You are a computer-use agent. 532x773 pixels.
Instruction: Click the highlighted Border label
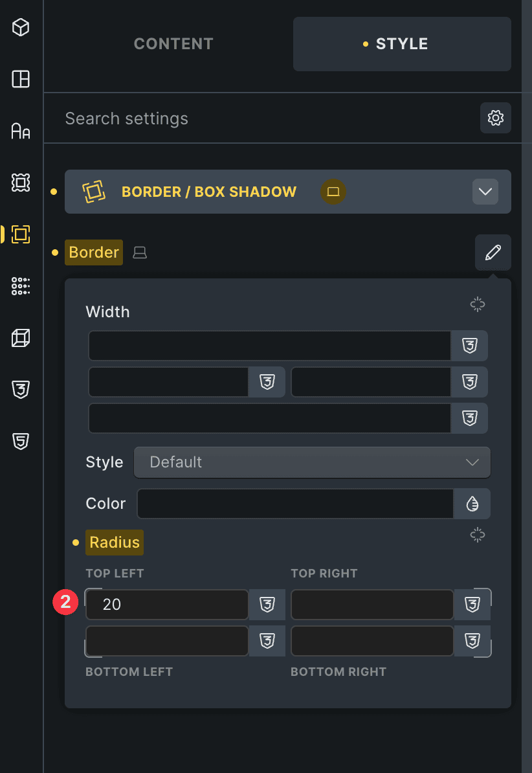94,252
